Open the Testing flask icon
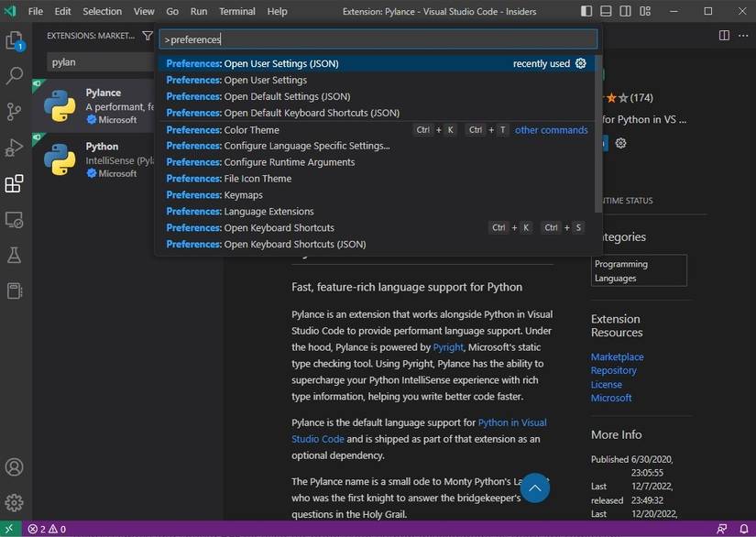756x537 pixels. pos(15,255)
